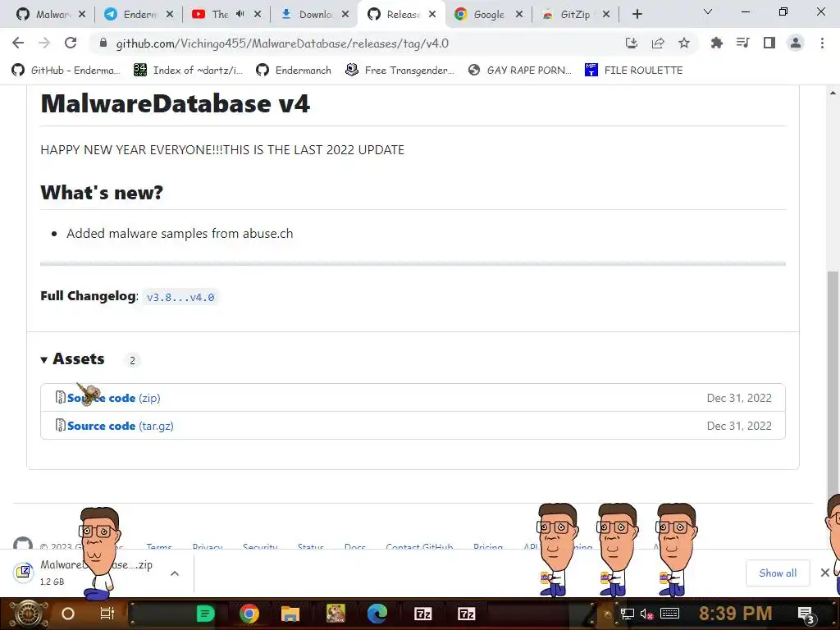
Task: Close the Google tab
Action: point(518,15)
